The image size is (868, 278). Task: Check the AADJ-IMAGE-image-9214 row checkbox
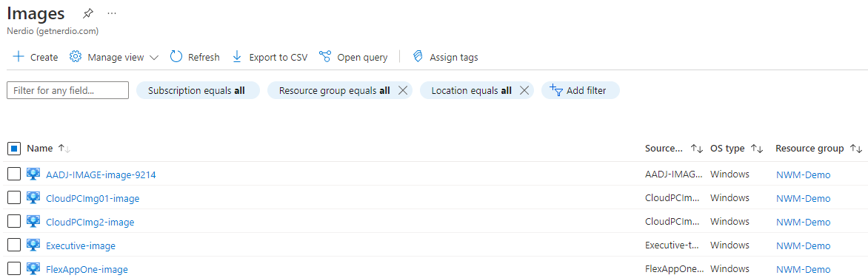(14, 174)
